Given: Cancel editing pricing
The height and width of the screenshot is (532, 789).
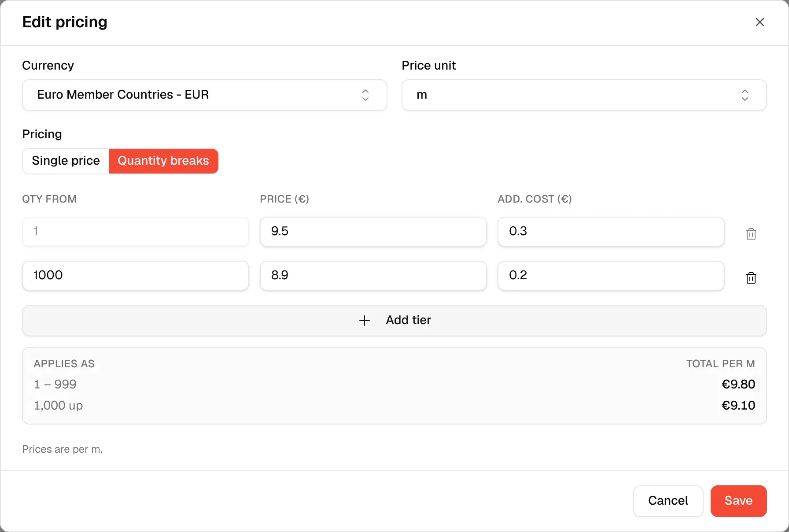Looking at the screenshot, I should point(668,501).
